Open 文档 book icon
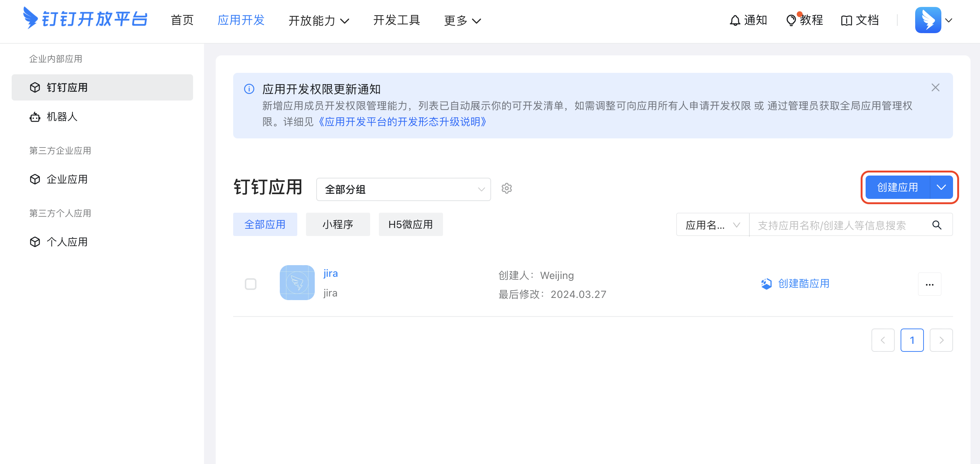This screenshot has height=464, width=980. click(846, 20)
